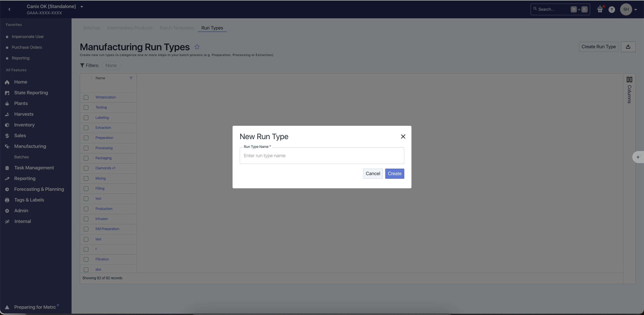Check the Packaging row checkbox
Viewport: 644px width, 315px height.
click(86, 158)
